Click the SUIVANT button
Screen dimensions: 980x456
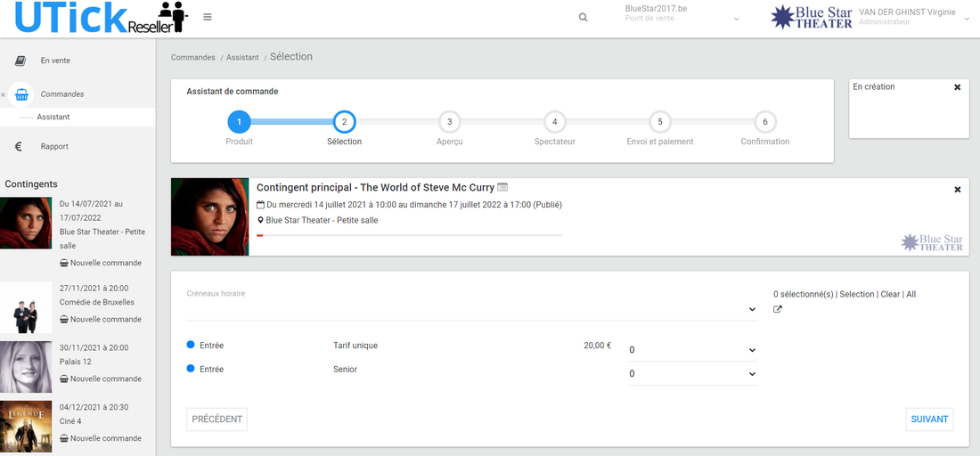click(929, 419)
